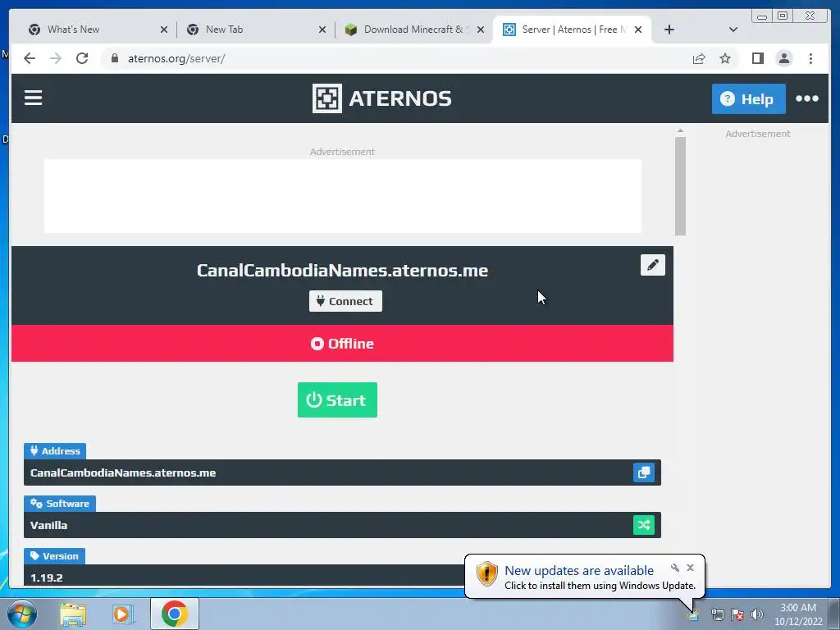Expand the tab search dropdown arrow
Image resolution: width=840 pixels, height=630 pixels.
click(x=733, y=30)
